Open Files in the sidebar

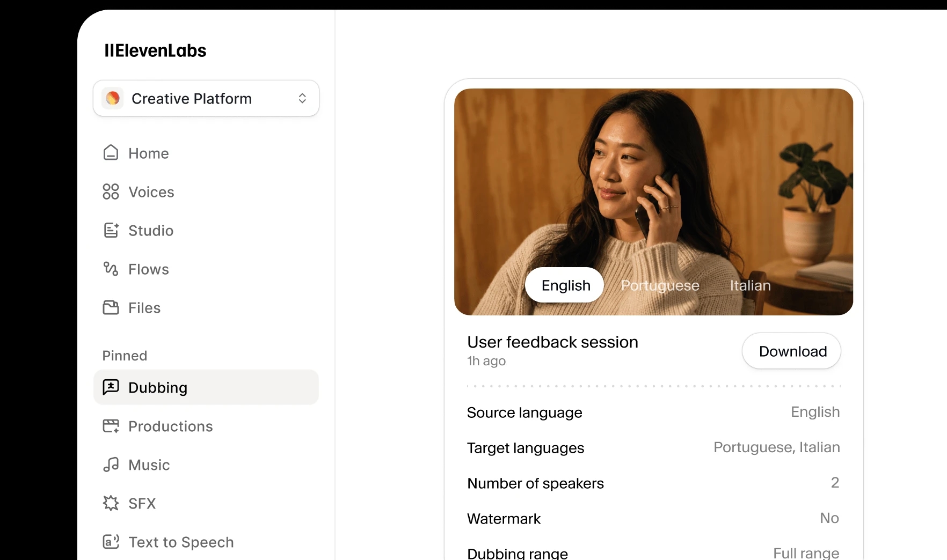pos(206,308)
